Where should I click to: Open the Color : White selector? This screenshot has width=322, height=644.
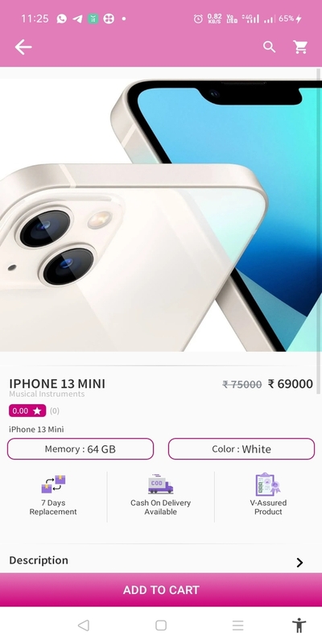point(242,449)
